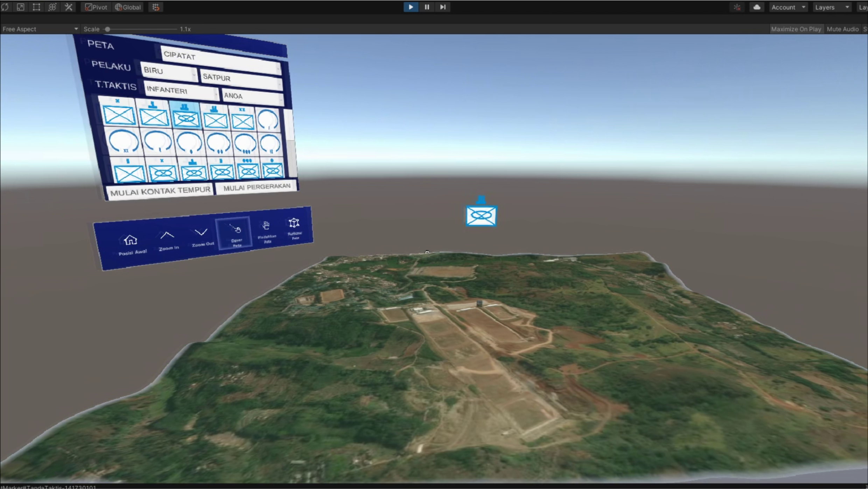Toggle Mute Audio option
This screenshot has width=868, height=489.
tap(842, 29)
